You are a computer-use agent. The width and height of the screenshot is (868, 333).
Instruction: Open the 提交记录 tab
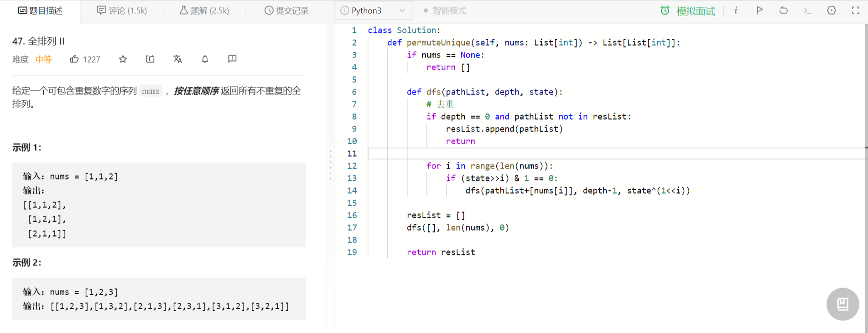pos(286,11)
